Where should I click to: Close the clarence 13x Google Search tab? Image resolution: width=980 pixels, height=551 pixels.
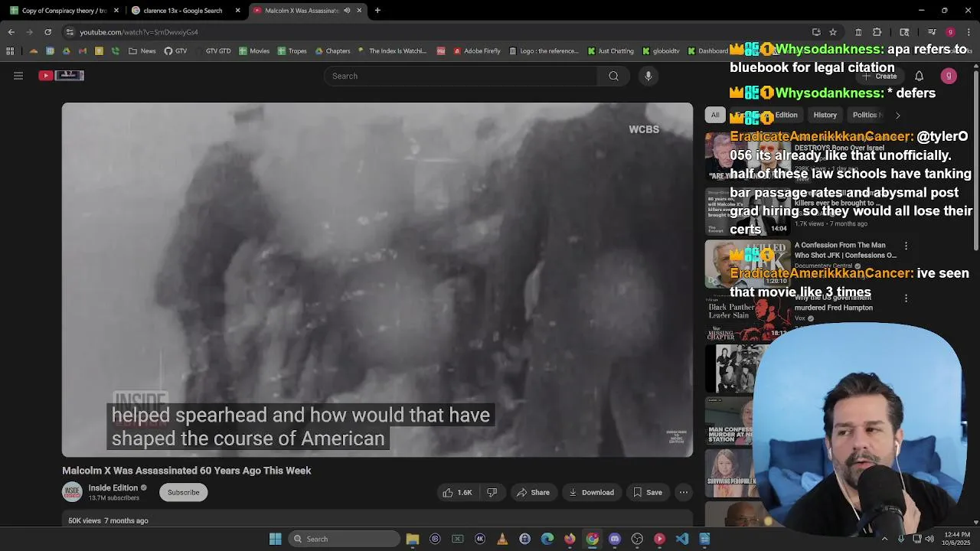click(237, 11)
